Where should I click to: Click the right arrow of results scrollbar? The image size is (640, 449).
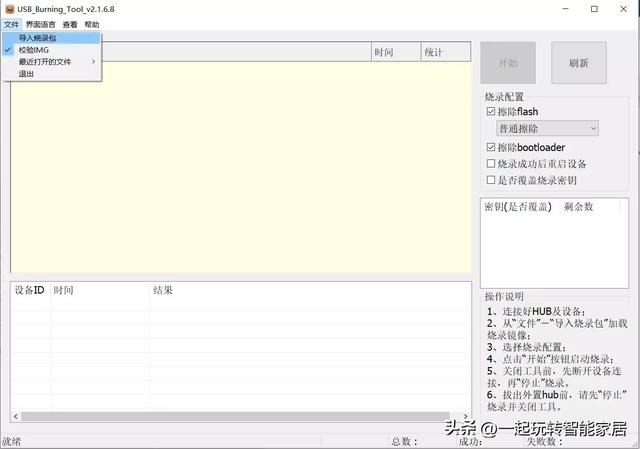[465, 416]
